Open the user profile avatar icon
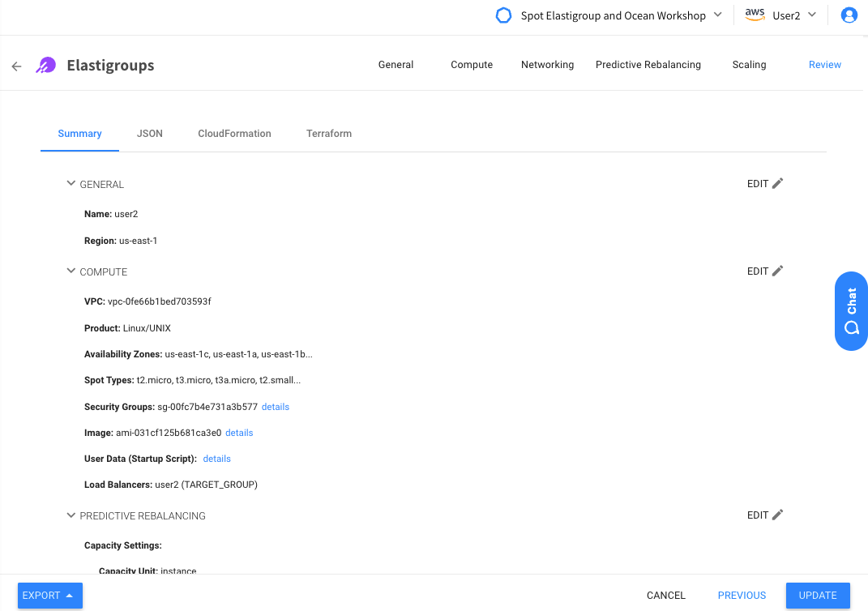The height and width of the screenshot is (611, 868). pyautogui.click(x=849, y=15)
